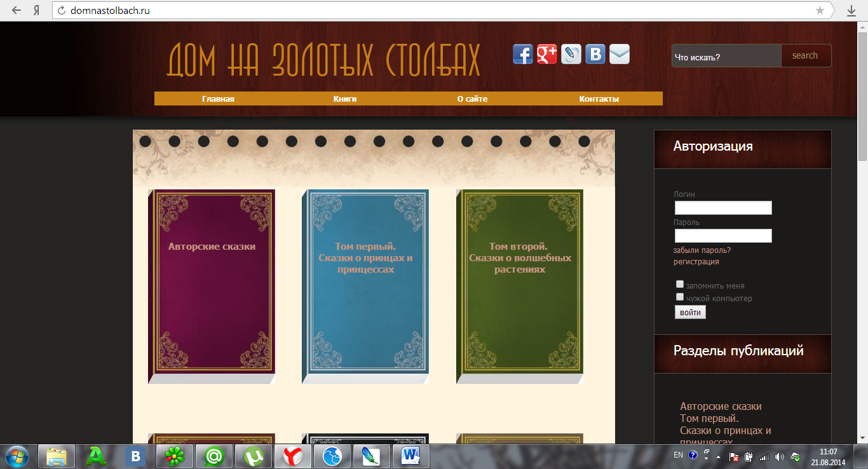
Task: Show hidden tray icons arrow
Action: tap(719, 457)
